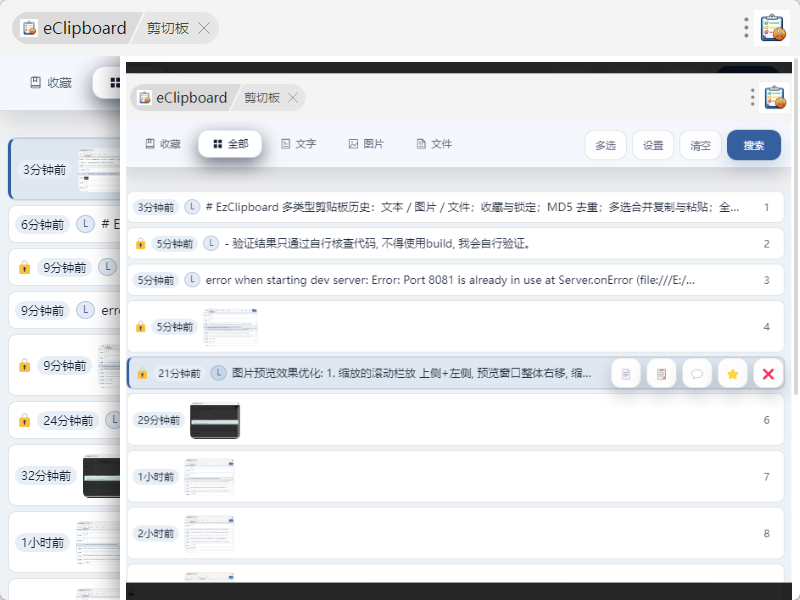This screenshot has height=600, width=800.
Task: Click the document icon on the highlighted row
Action: [x=626, y=374]
